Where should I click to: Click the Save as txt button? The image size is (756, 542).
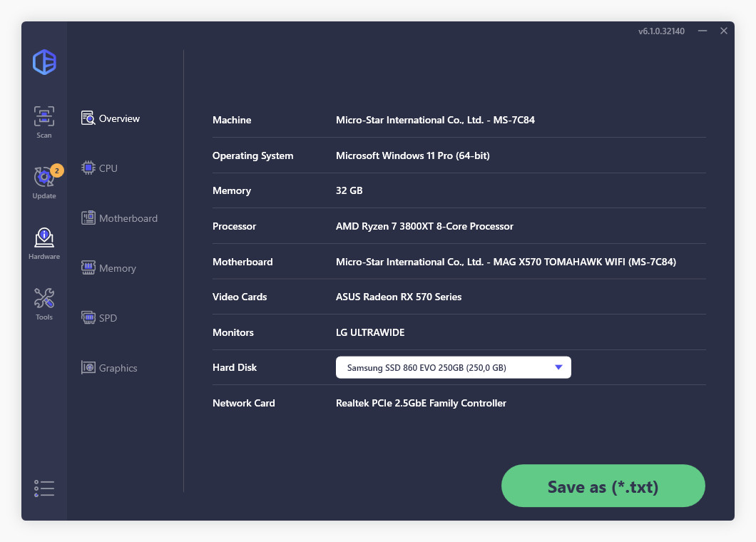tap(603, 486)
